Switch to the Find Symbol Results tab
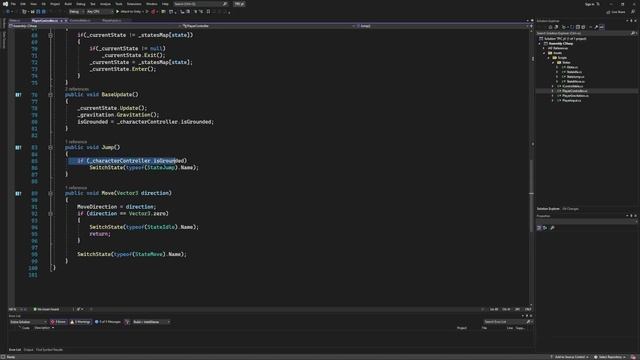Image resolution: width=640 pixels, height=360 pixels. tap(49, 350)
